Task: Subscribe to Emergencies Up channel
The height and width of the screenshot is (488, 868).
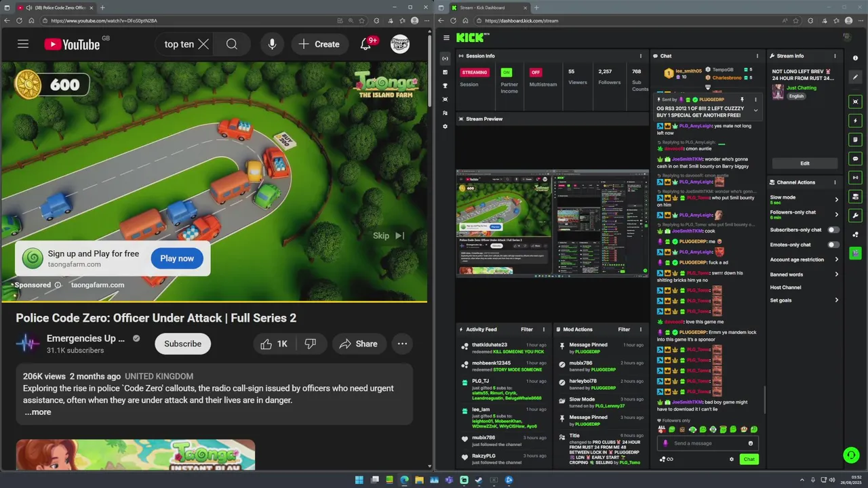Action: pyautogui.click(x=182, y=344)
